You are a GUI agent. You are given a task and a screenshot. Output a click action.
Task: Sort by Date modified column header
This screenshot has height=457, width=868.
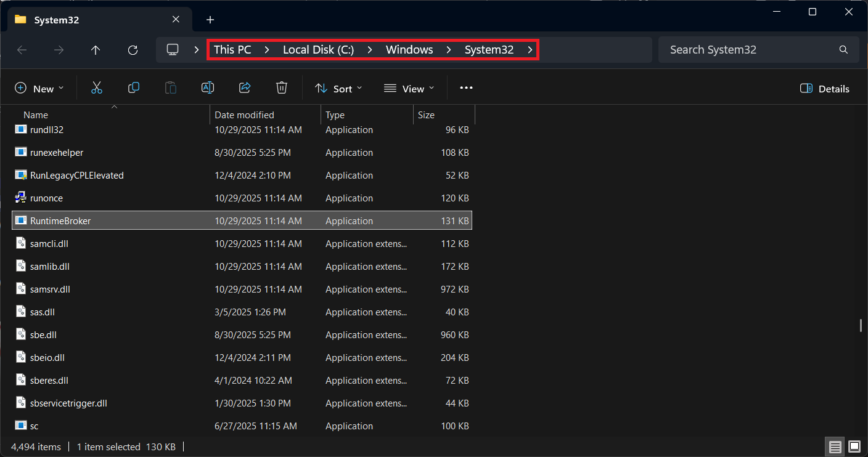coord(244,115)
